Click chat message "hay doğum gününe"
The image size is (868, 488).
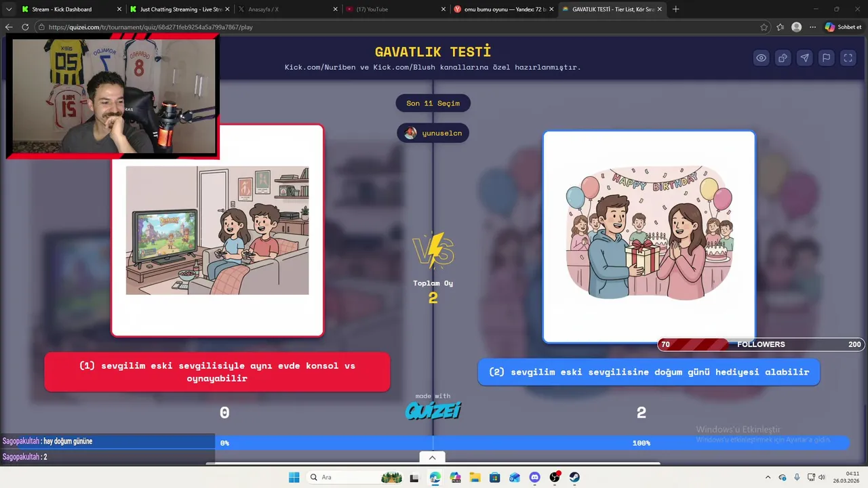68,441
